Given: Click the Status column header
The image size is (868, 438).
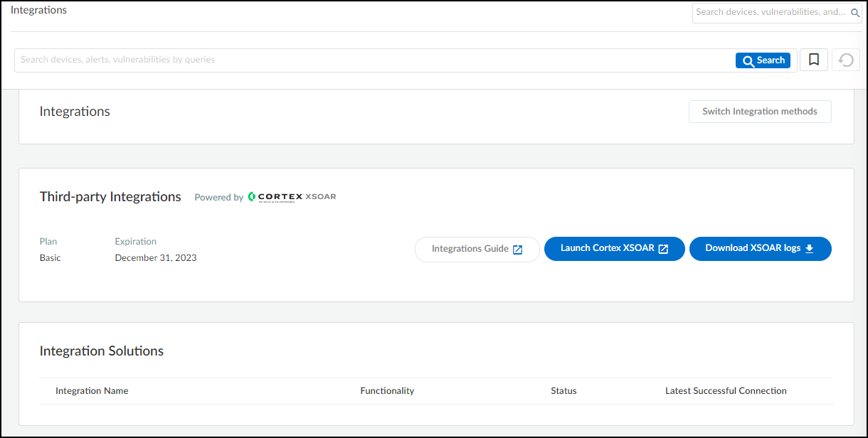Looking at the screenshot, I should pyautogui.click(x=563, y=391).
